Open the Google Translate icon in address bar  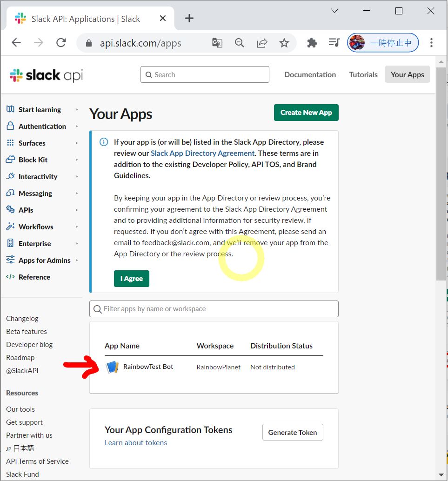(x=217, y=43)
